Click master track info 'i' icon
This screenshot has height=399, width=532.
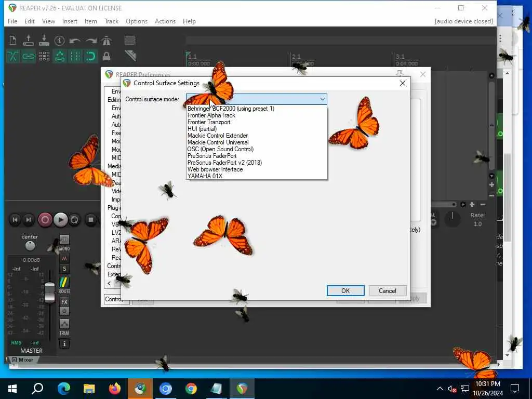tap(64, 344)
